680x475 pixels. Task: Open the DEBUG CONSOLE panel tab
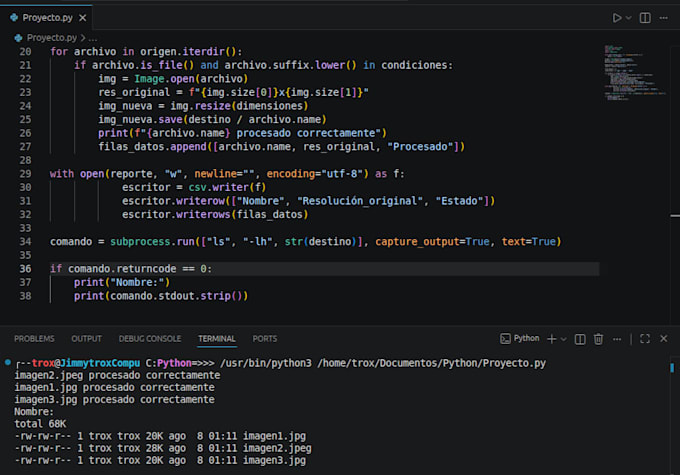[x=150, y=339]
